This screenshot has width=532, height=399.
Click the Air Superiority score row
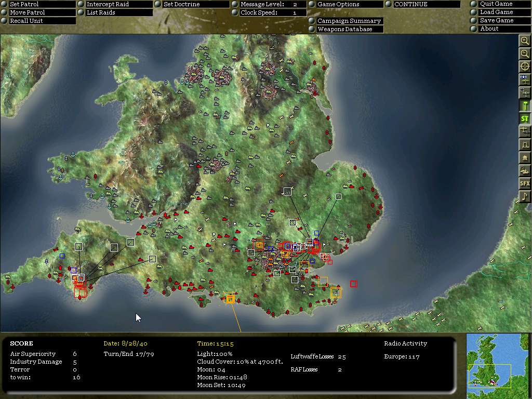tap(44, 353)
